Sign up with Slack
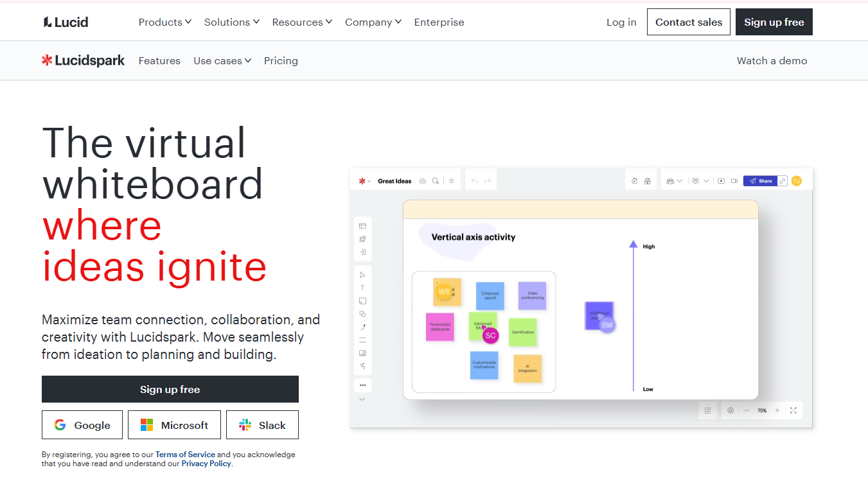 [262, 425]
